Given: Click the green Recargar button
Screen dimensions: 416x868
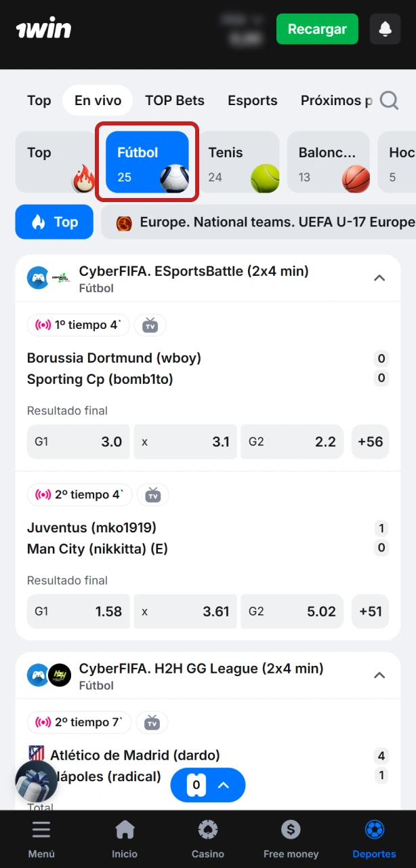Looking at the screenshot, I should pyautogui.click(x=317, y=29).
